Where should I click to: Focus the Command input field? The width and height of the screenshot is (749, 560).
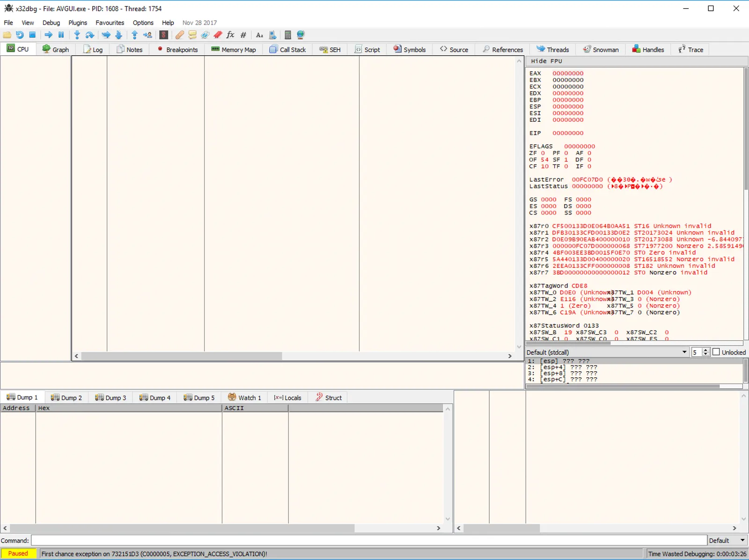coord(369,540)
